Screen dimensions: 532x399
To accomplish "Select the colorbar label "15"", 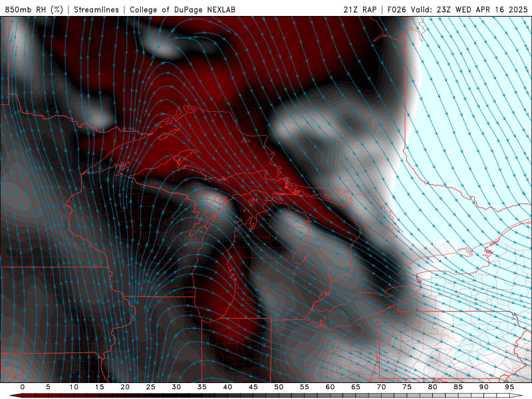I will pos(99,387).
